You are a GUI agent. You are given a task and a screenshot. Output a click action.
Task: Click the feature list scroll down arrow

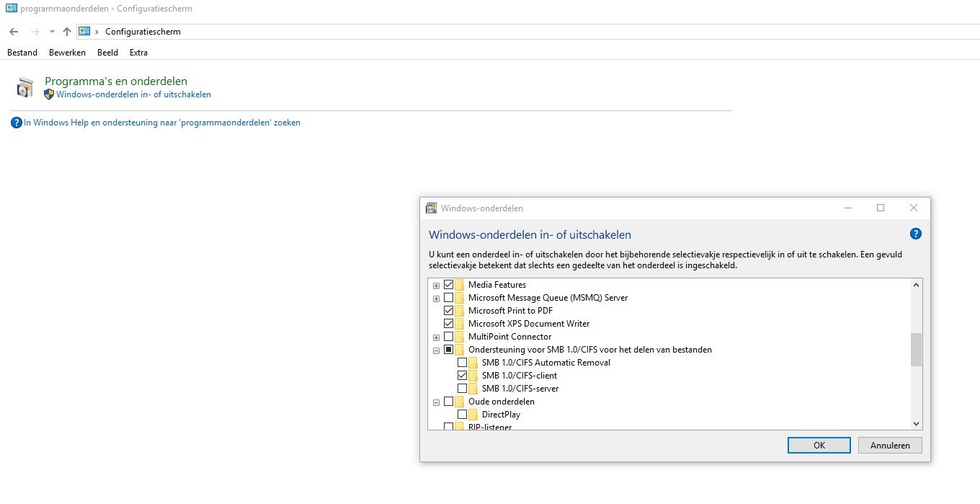click(x=916, y=424)
